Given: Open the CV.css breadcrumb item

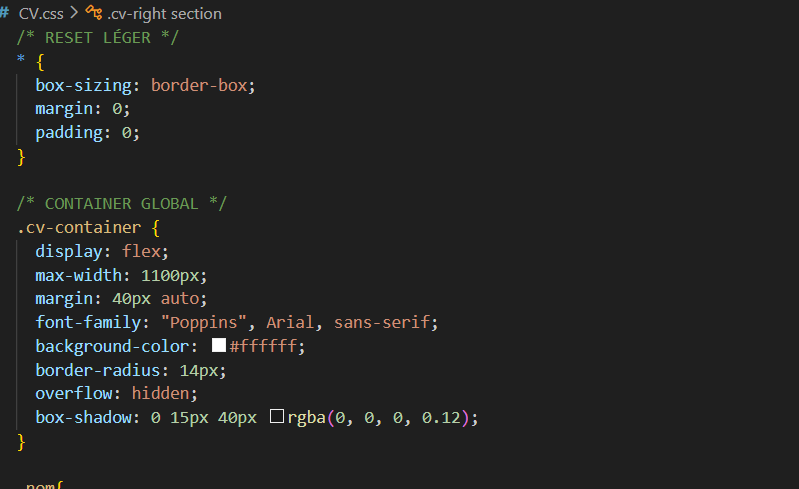Looking at the screenshot, I should pos(41,14).
